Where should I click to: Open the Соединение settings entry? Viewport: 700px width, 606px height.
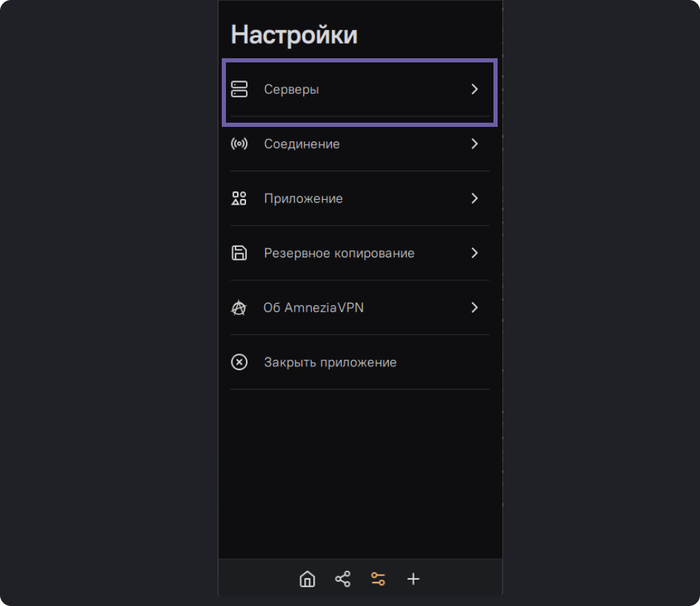(x=301, y=144)
